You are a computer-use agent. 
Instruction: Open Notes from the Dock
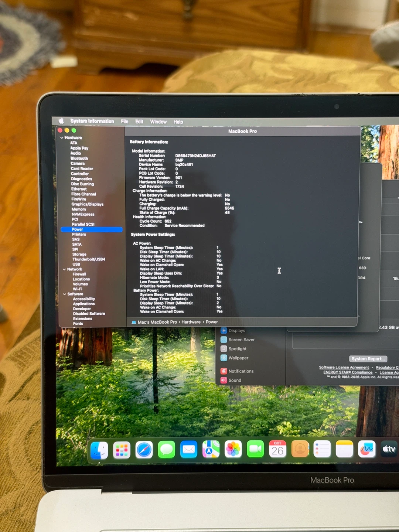[x=344, y=449]
